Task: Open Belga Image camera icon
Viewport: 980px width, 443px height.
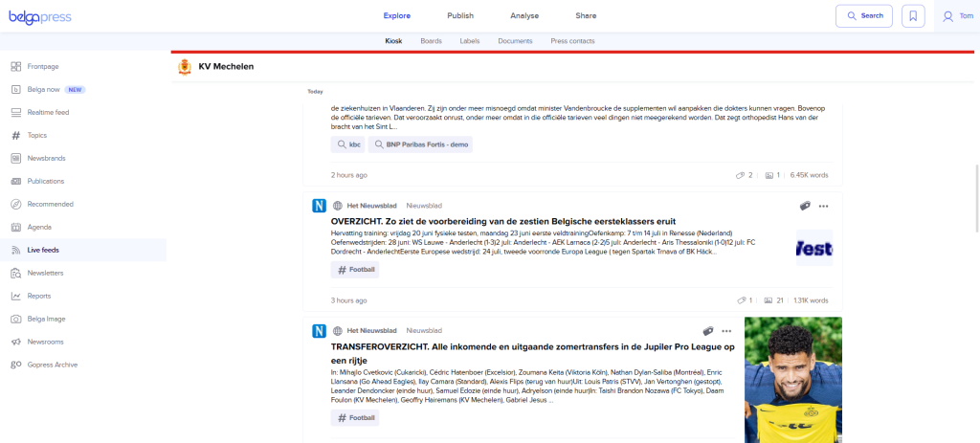Action: click(16, 319)
